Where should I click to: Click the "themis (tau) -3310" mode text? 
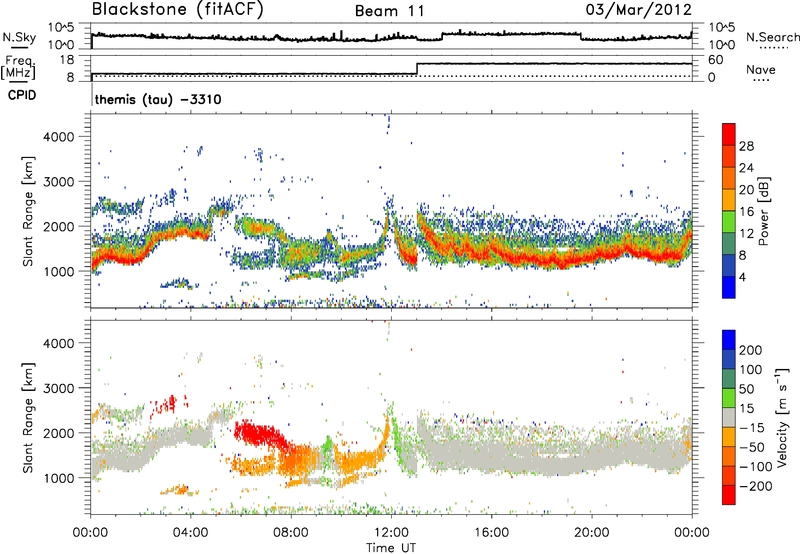(x=158, y=99)
